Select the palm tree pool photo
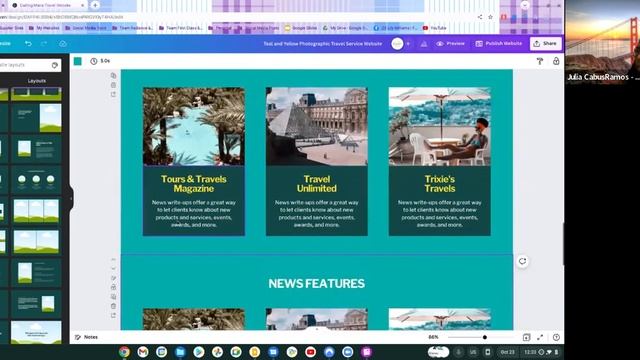 (x=194, y=126)
